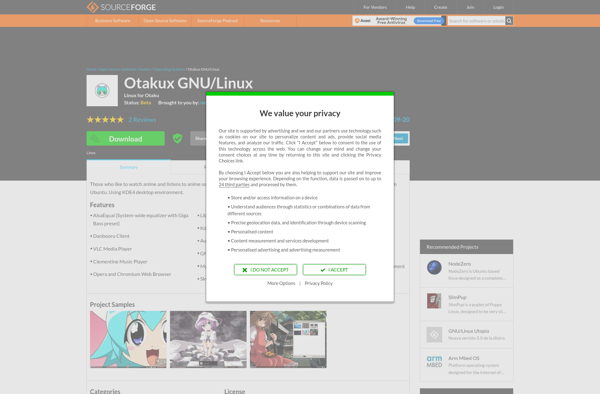Viewport: 600px width, 394px height.
Task: Click the SlimPup project title
Action: click(457, 297)
